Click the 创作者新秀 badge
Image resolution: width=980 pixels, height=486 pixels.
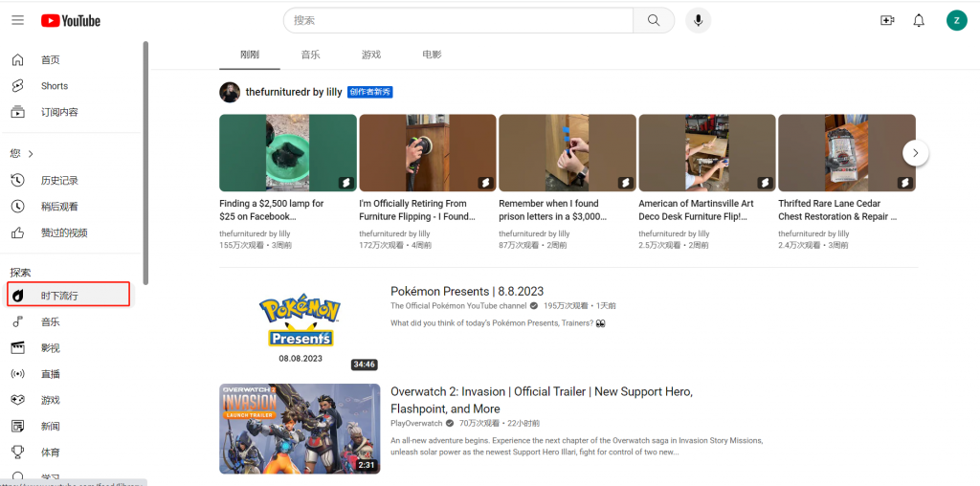coord(370,93)
